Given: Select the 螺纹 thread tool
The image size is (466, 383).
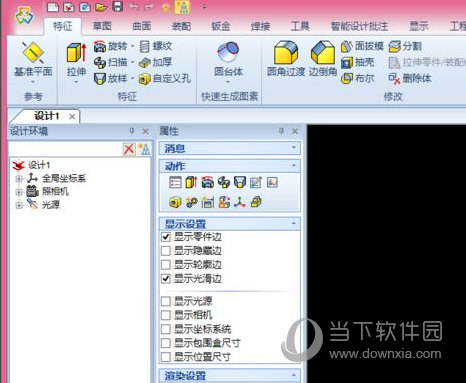Looking at the screenshot, I should click(x=156, y=46).
